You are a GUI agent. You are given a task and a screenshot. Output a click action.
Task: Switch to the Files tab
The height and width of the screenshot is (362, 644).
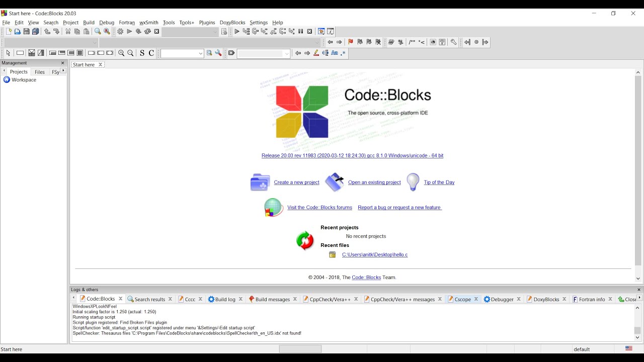[40, 72]
